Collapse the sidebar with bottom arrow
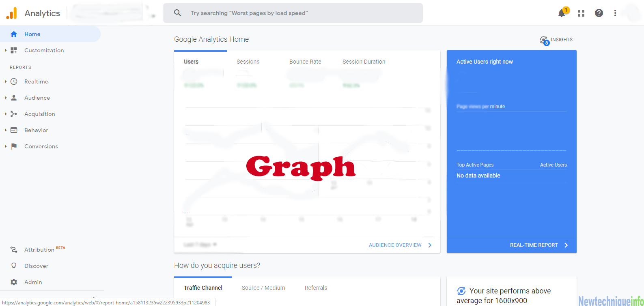This screenshot has width=644, height=306. [x=93, y=298]
